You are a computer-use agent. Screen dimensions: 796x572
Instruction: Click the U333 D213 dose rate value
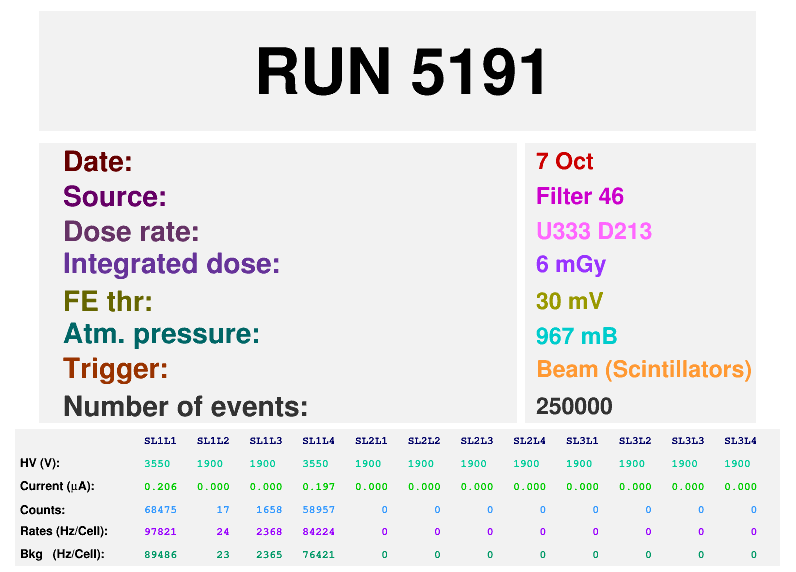pos(594,231)
